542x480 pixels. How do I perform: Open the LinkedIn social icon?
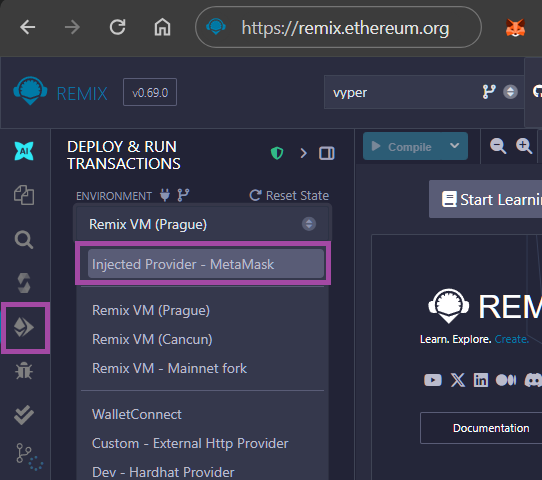pyautogui.click(x=481, y=380)
